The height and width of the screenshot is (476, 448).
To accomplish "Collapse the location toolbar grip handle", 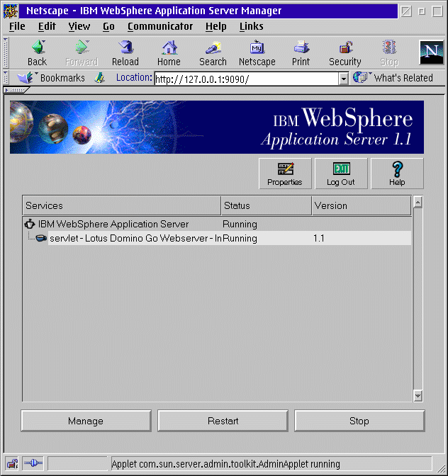I will 6,78.
